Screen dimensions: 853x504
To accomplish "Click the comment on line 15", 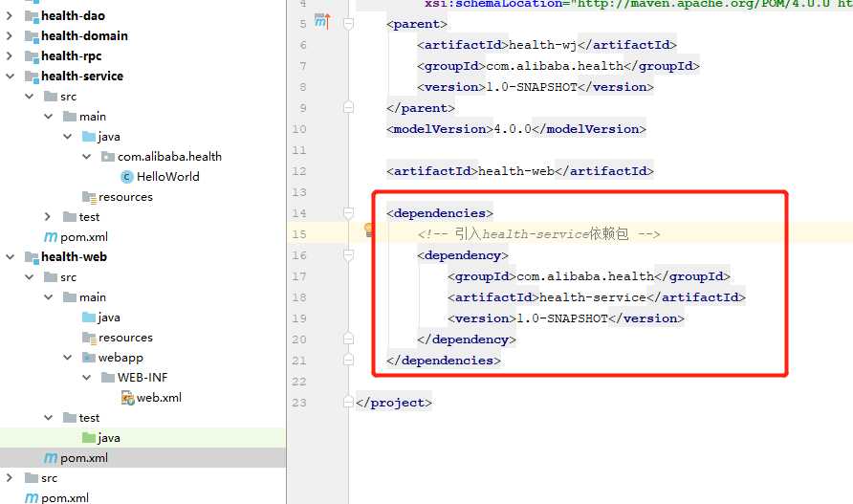I will [538, 234].
